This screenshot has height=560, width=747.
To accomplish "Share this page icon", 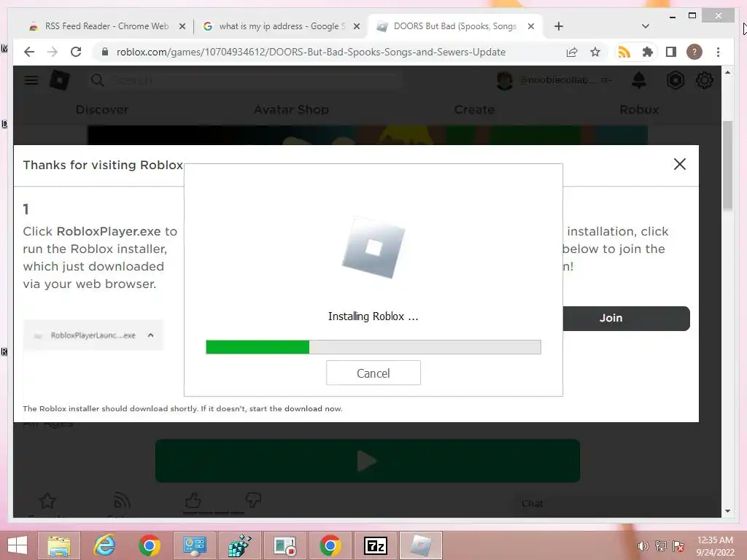I will point(572,52).
